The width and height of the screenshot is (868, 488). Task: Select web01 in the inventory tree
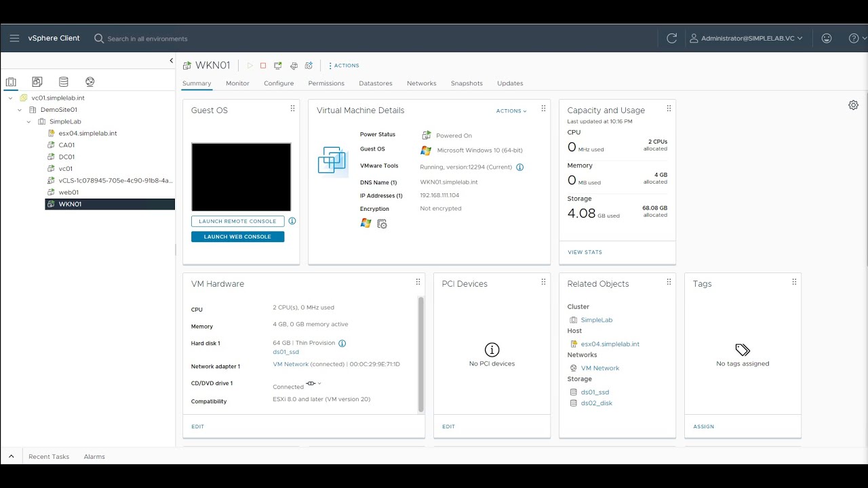point(68,192)
